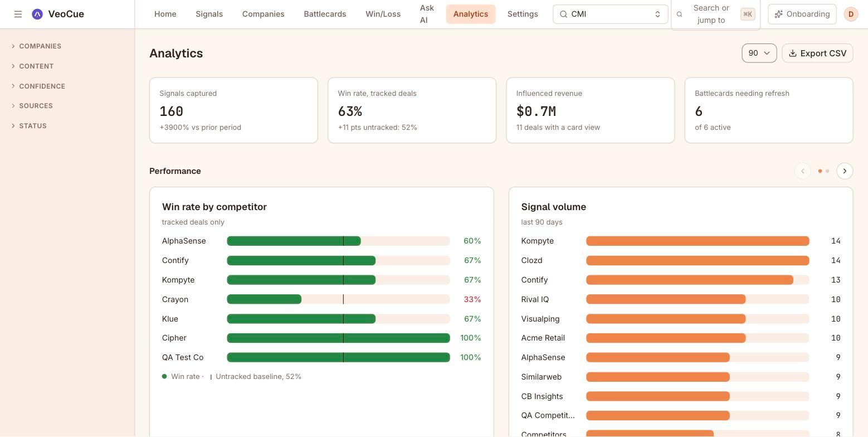Select the first Performance pagination dot
868x437 pixels.
(820, 171)
